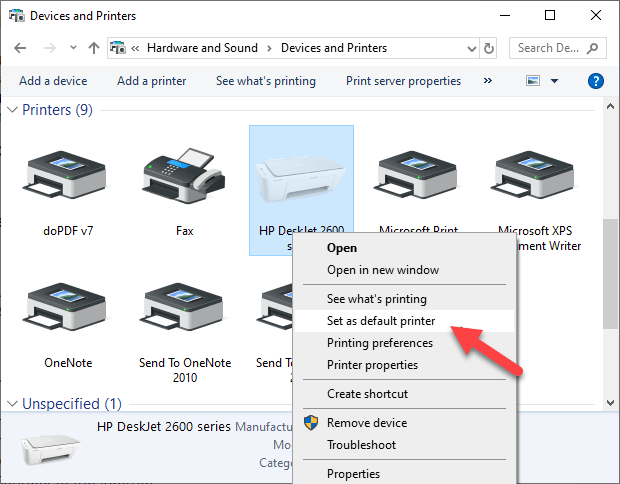Click See what's printing toolbar button
This screenshot has height=484, width=620.
[266, 81]
